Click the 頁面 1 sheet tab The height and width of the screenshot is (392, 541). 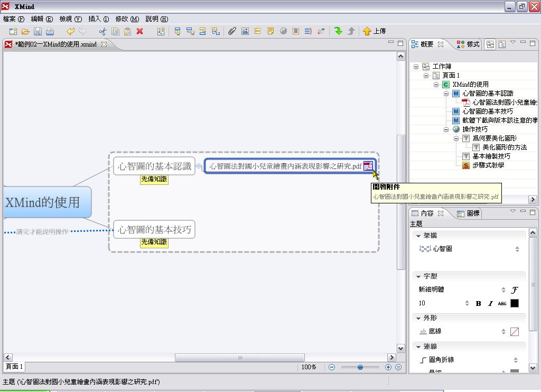[14, 367]
